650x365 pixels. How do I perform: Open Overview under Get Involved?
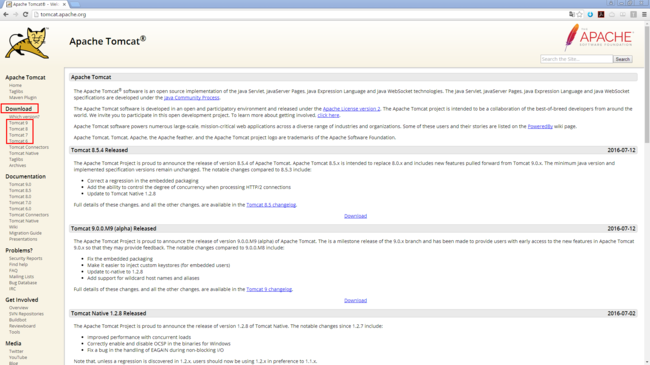click(19, 308)
